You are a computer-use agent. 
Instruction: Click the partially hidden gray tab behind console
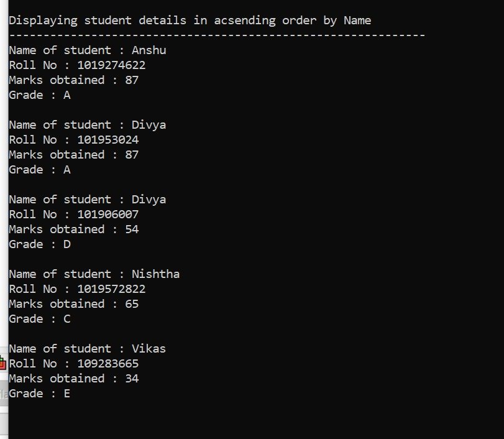tap(3, 394)
